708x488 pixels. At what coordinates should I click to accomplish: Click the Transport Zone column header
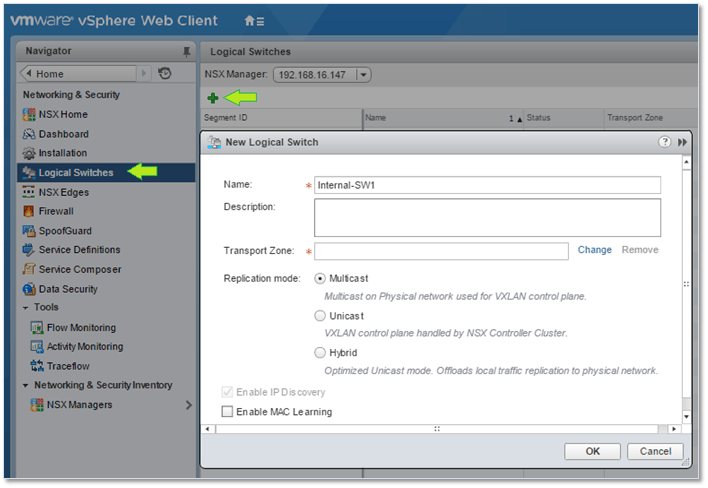(x=651, y=118)
